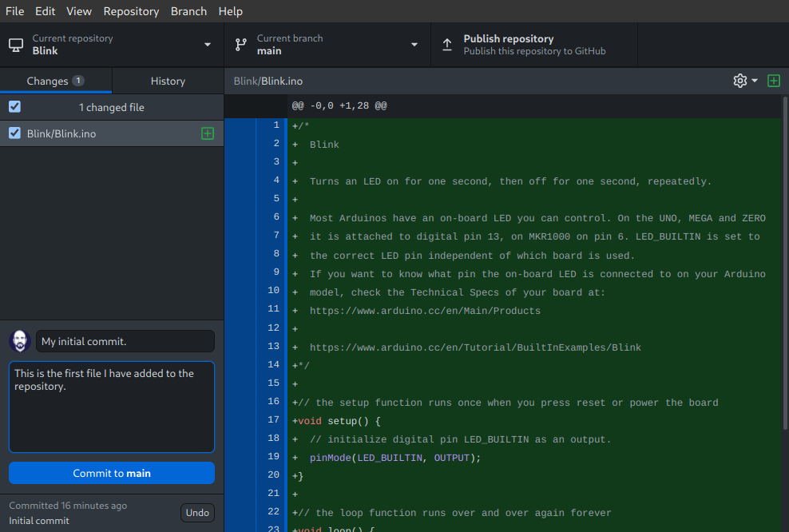789x532 pixels.
Task: Click the commit summary field 'My initial commit.'
Action: [x=125, y=341]
